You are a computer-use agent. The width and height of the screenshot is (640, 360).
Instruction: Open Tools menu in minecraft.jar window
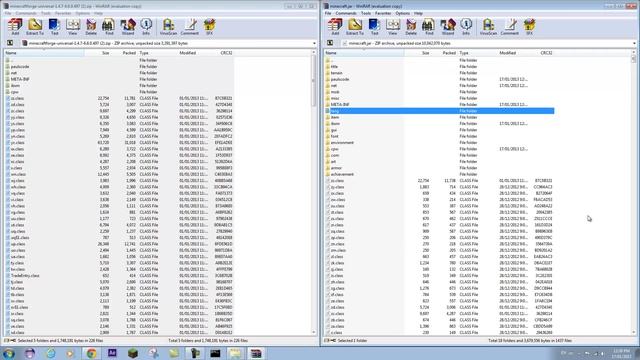(366, 13)
